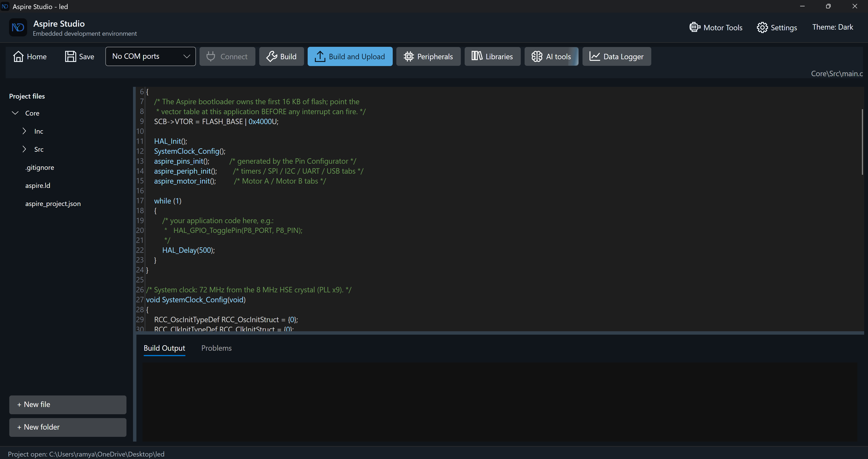Open Peripherals via the chip icon
This screenshot has height=459, width=868.
click(x=408, y=57)
